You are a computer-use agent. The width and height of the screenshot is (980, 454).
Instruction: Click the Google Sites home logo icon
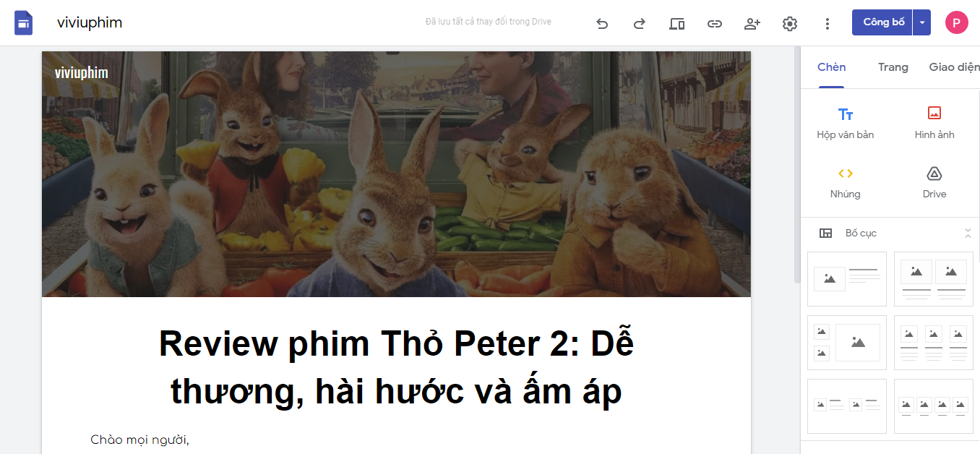23,22
